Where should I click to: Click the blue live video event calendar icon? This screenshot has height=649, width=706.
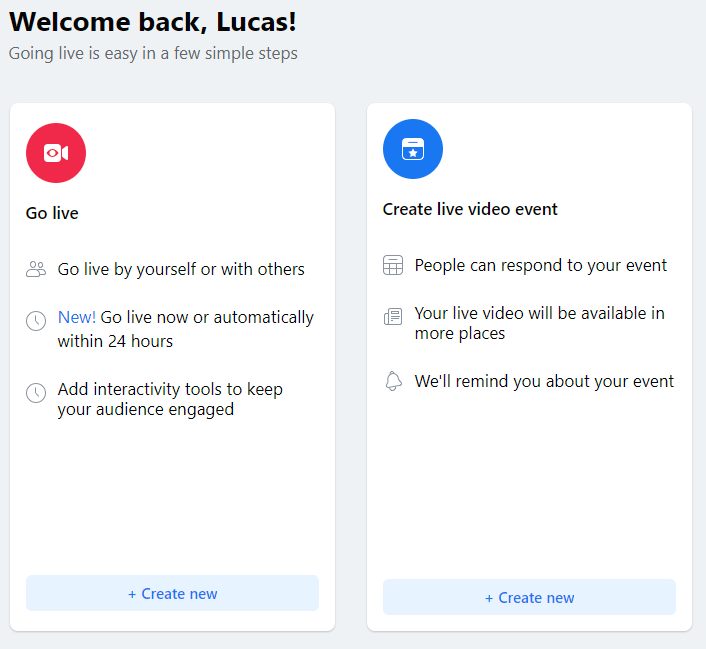[413, 149]
